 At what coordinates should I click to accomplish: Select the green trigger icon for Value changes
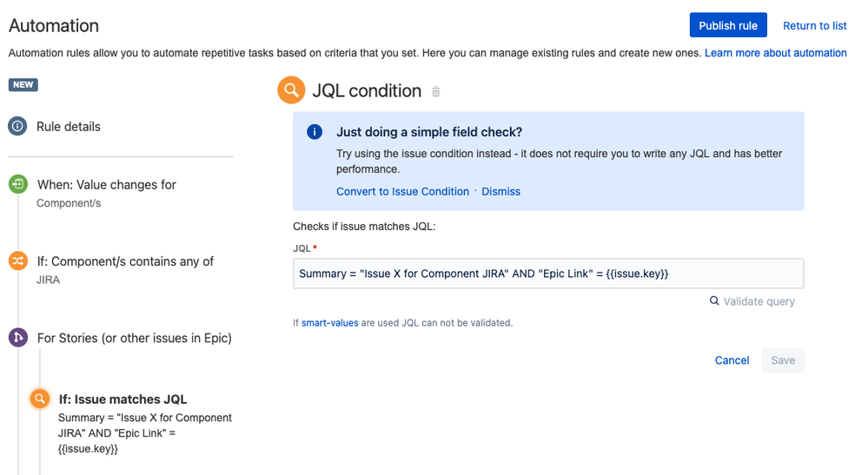coord(17,185)
